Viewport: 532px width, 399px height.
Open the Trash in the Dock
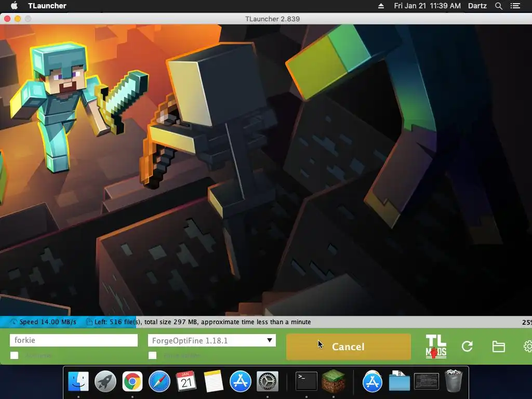point(454,381)
